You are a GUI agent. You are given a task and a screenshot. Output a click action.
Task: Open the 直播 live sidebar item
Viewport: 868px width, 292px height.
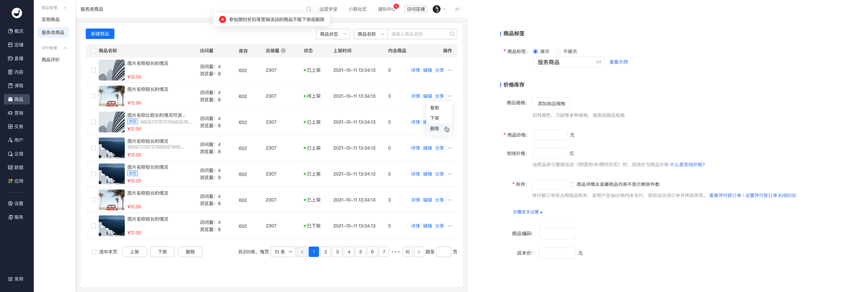tap(17, 59)
